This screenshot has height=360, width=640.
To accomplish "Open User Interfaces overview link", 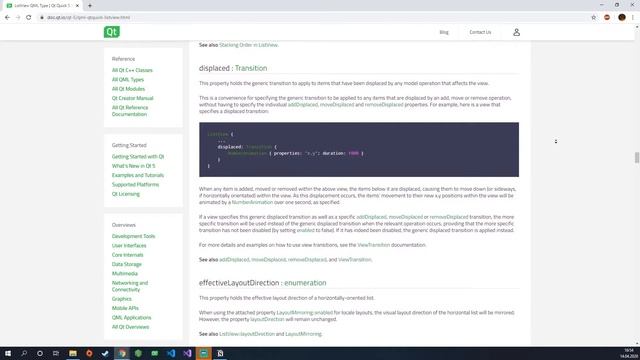I will (129, 246).
